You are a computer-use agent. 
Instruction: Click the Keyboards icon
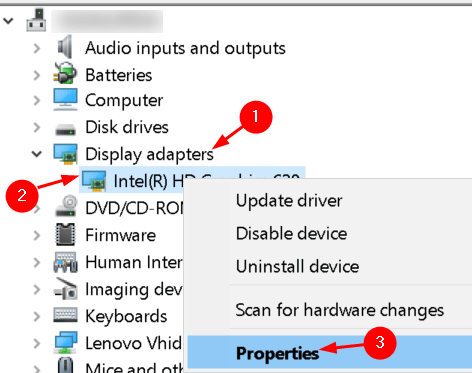coord(65,315)
